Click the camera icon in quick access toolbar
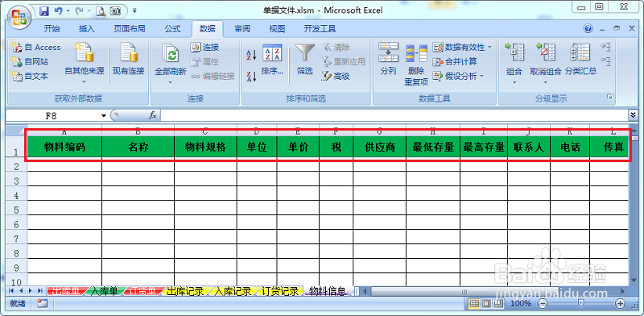 pos(116,11)
